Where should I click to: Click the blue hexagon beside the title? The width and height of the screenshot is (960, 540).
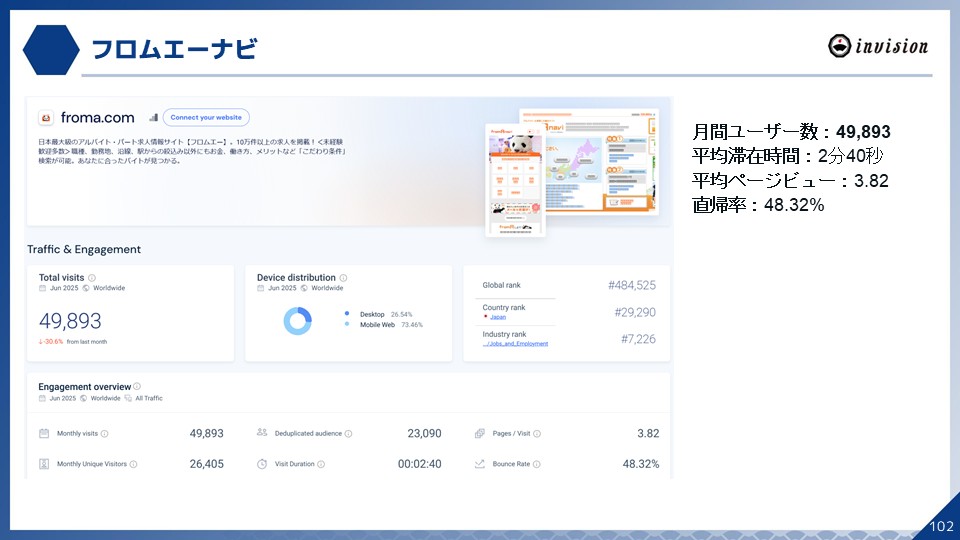click(51, 50)
